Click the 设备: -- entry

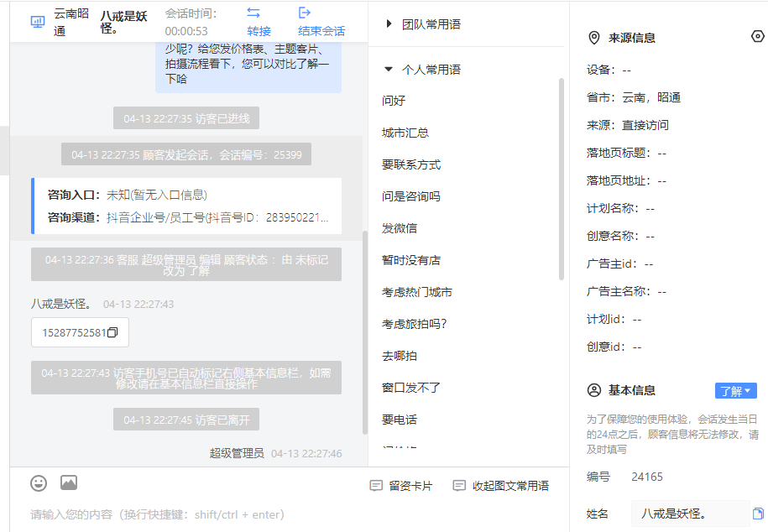tap(609, 70)
